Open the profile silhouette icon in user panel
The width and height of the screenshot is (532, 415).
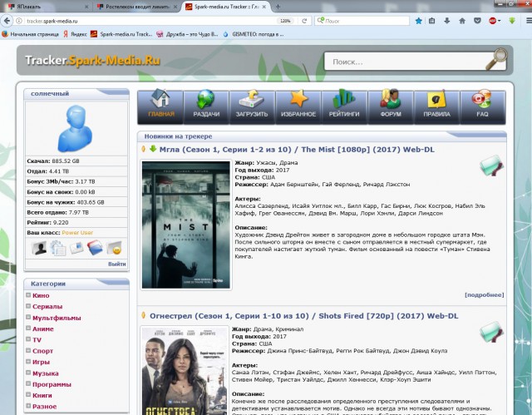coord(39,248)
